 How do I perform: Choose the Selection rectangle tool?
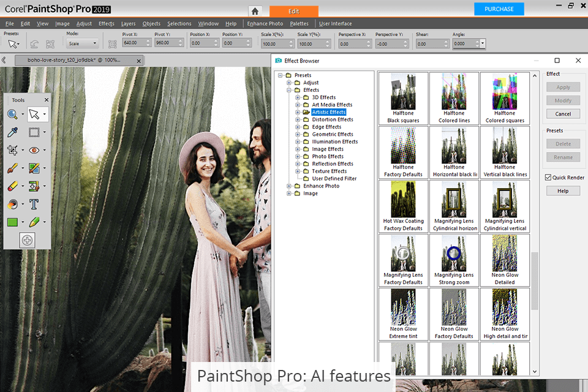34,132
